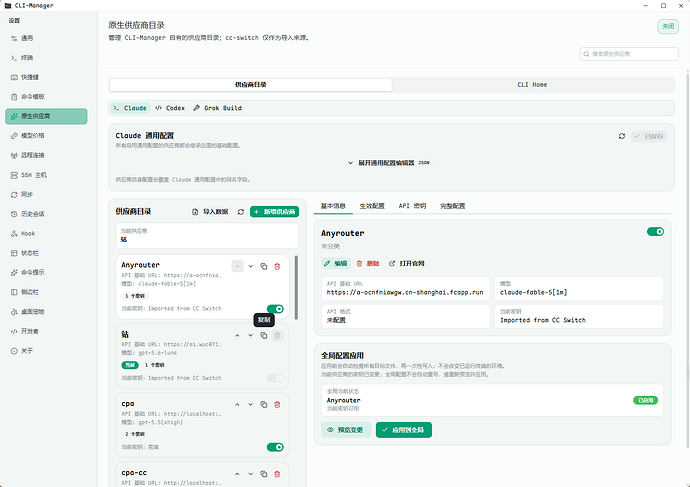
Task: Move Anyrouter card down with chevron
Action: click(x=250, y=266)
